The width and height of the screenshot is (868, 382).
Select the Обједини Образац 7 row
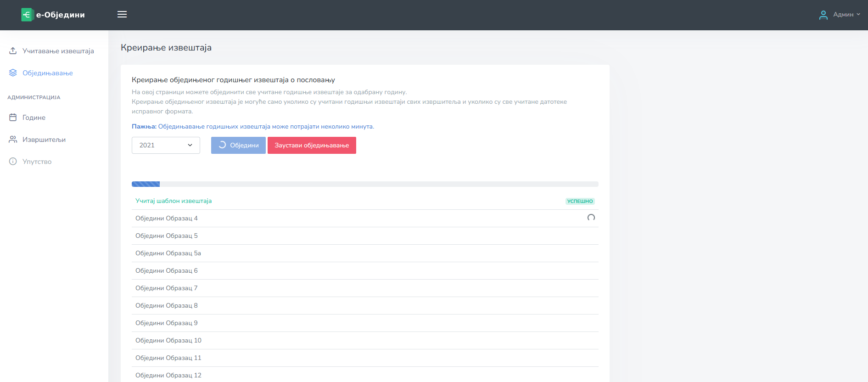(x=167, y=288)
